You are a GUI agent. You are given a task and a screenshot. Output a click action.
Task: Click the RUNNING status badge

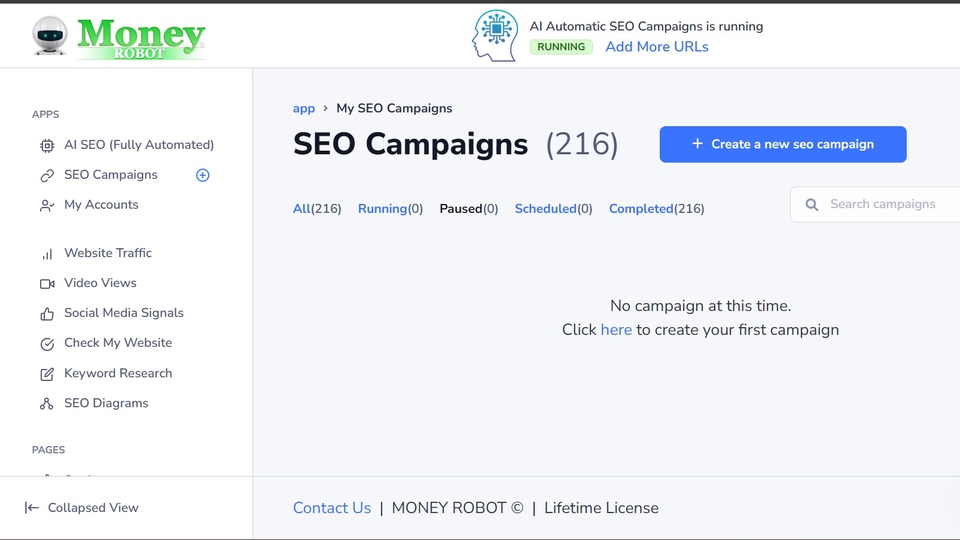coord(561,47)
